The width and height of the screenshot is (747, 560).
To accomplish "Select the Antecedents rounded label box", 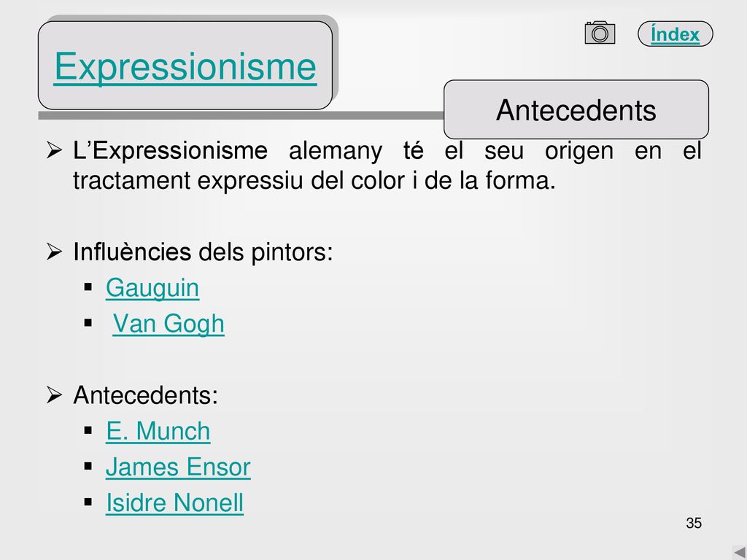I will click(x=576, y=109).
